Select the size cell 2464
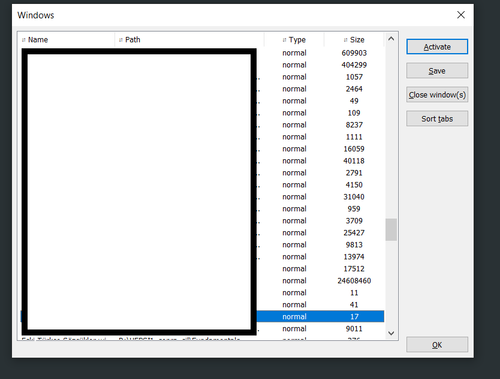Image resolution: width=500 pixels, height=379 pixels. tap(354, 89)
